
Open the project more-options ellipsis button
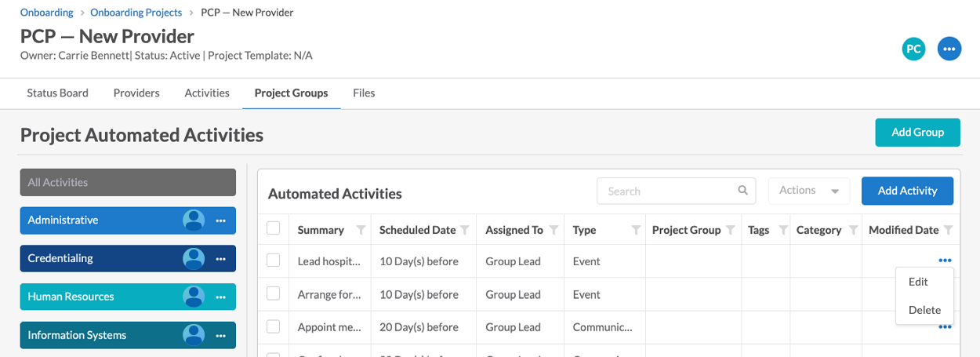tap(949, 49)
